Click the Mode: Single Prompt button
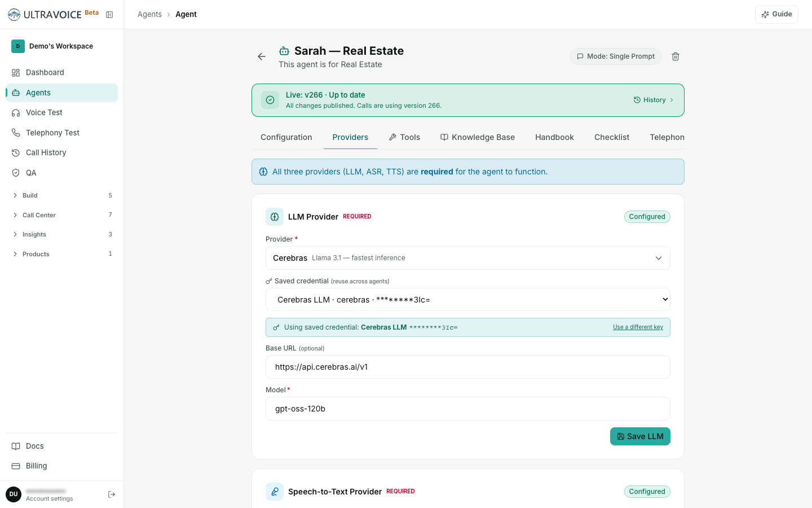The width and height of the screenshot is (812, 508). click(616, 56)
